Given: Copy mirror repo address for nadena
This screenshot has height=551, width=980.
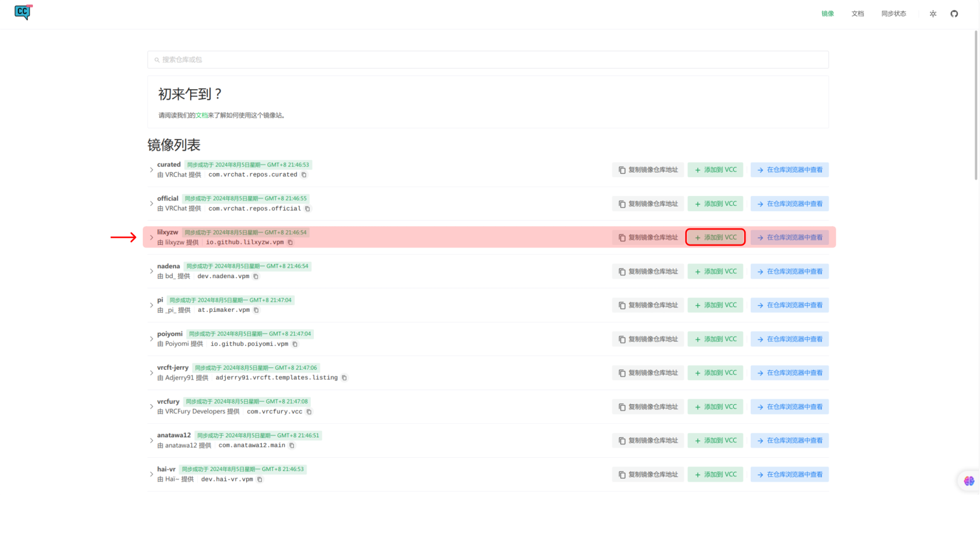Looking at the screenshot, I should [648, 271].
